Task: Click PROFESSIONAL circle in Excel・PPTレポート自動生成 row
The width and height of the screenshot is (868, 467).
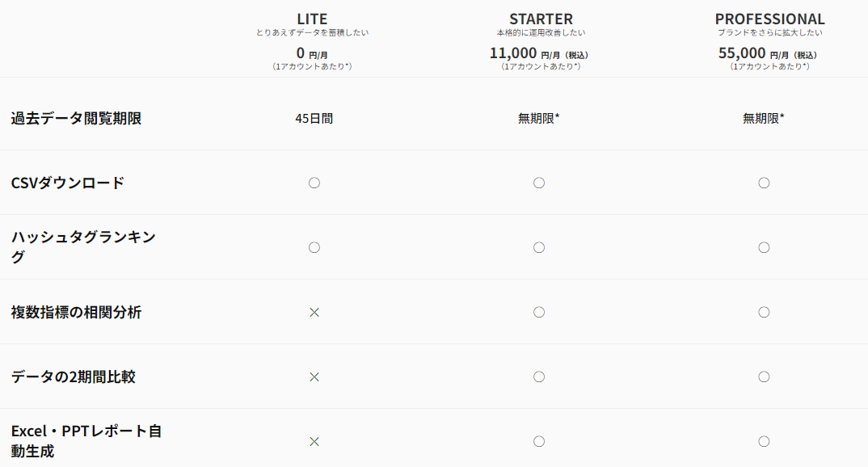Action: click(x=764, y=441)
